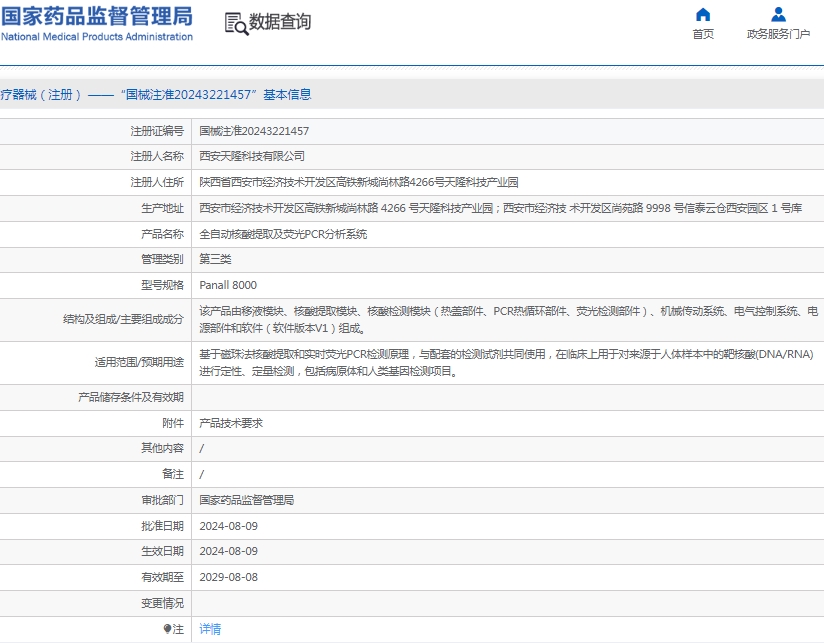Select the 批准日期 value 2024-08-09
This screenshot has height=643, width=824.
pyautogui.click(x=229, y=526)
